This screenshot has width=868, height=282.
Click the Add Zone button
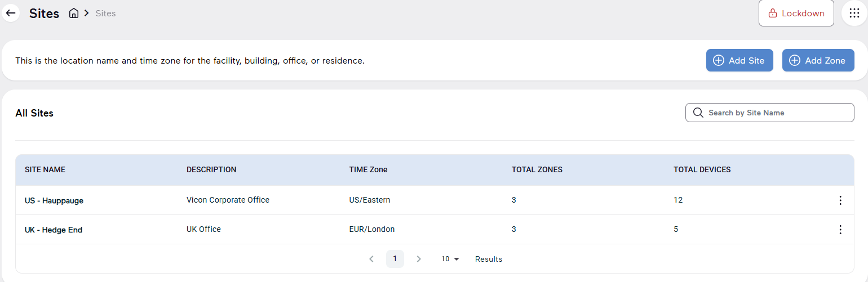pyautogui.click(x=818, y=60)
